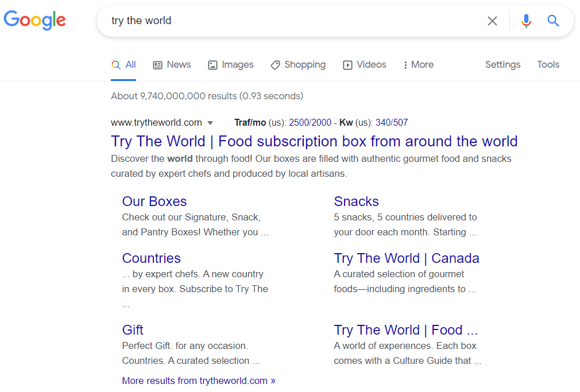Click 'Perfect Gift. for any occasion.' description
580x392 pixels.
pos(185,346)
